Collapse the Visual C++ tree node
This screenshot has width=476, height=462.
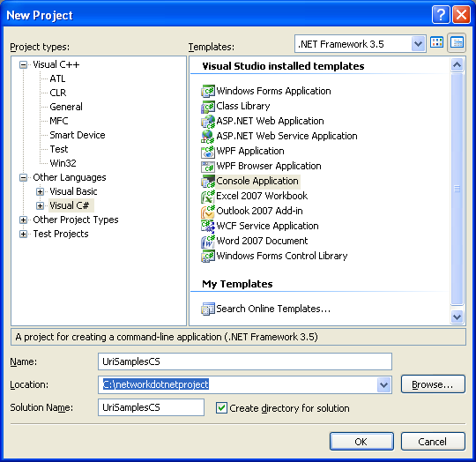tap(23, 64)
